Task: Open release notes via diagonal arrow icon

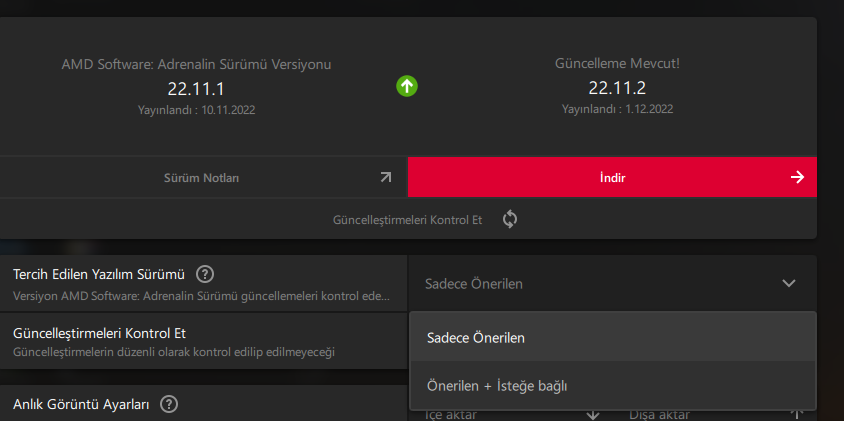Action: click(x=386, y=177)
